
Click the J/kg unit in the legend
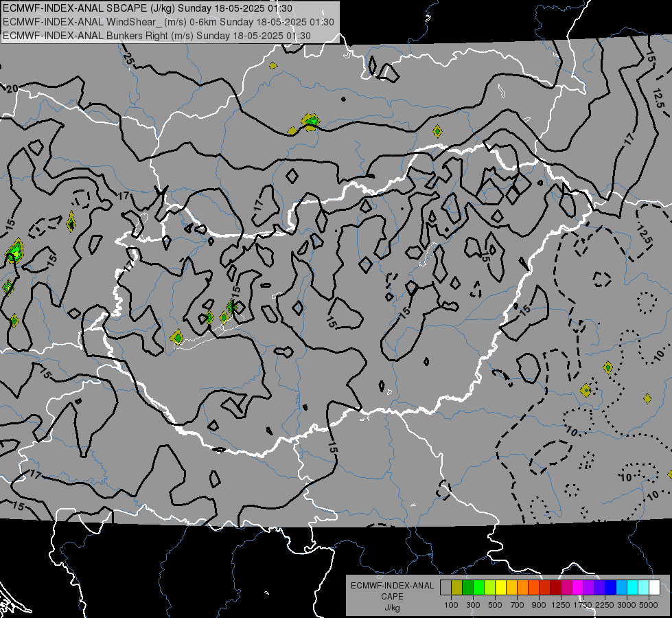(392, 608)
